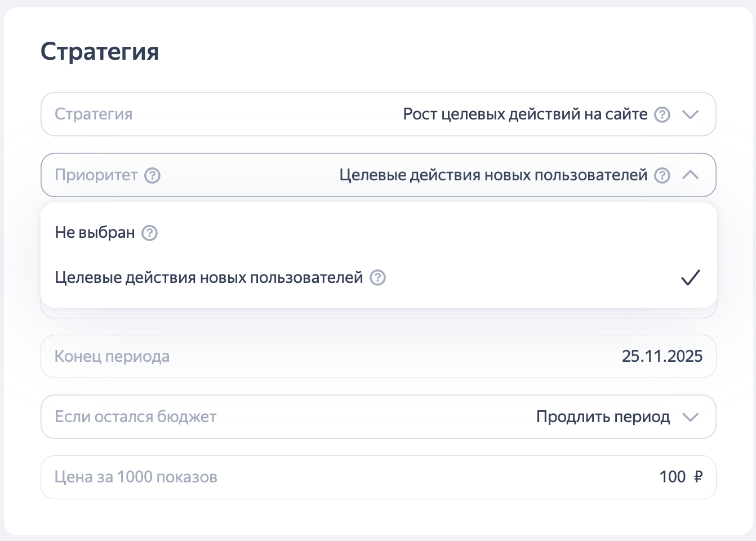Open help for the "Целевые действия новых пользователей" option
Image resolution: width=756 pixels, height=541 pixels.
pyautogui.click(x=378, y=278)
